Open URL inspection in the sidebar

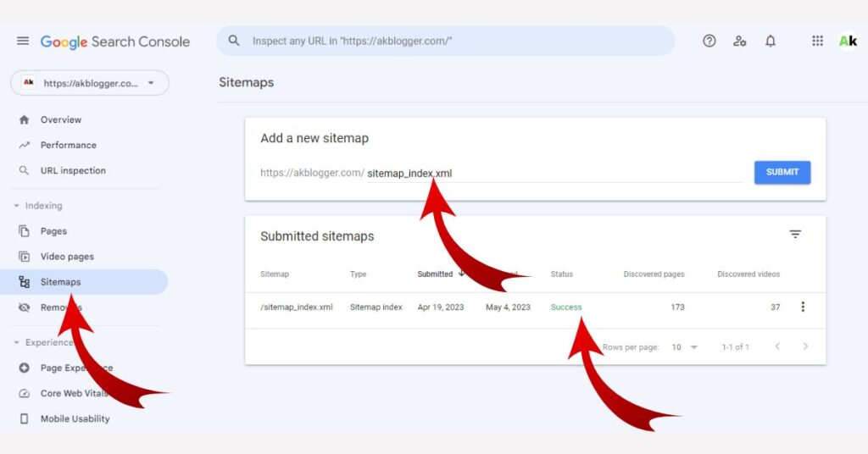point(73,170)
